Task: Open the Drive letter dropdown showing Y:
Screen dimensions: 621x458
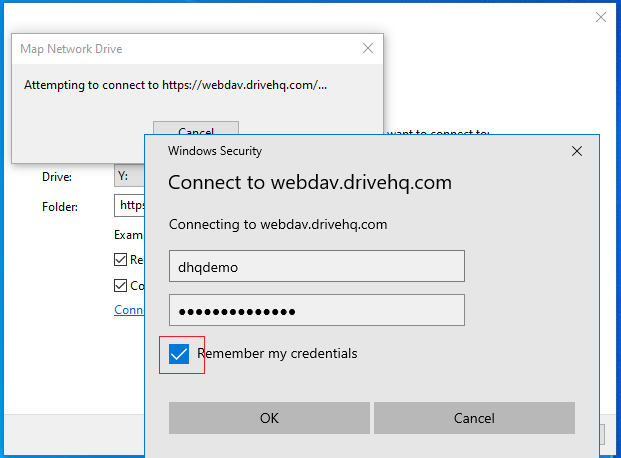Action: point(130,176)
